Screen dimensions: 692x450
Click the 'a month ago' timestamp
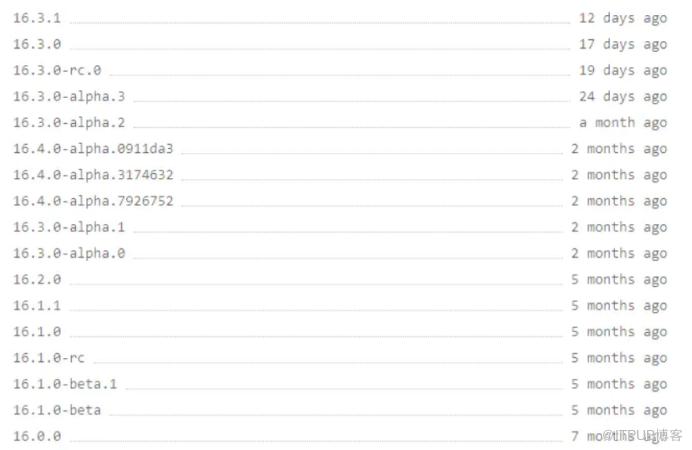click(x=623, y=123)
